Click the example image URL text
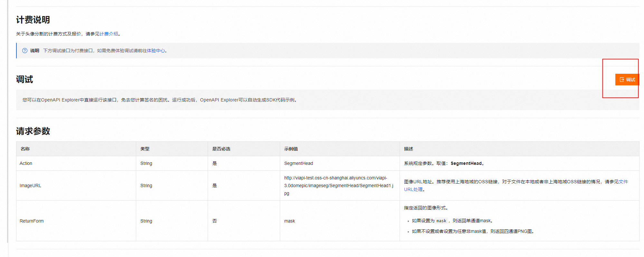Image resolution: width=644 pixels, height=257 pixels. tap(338, 186)
